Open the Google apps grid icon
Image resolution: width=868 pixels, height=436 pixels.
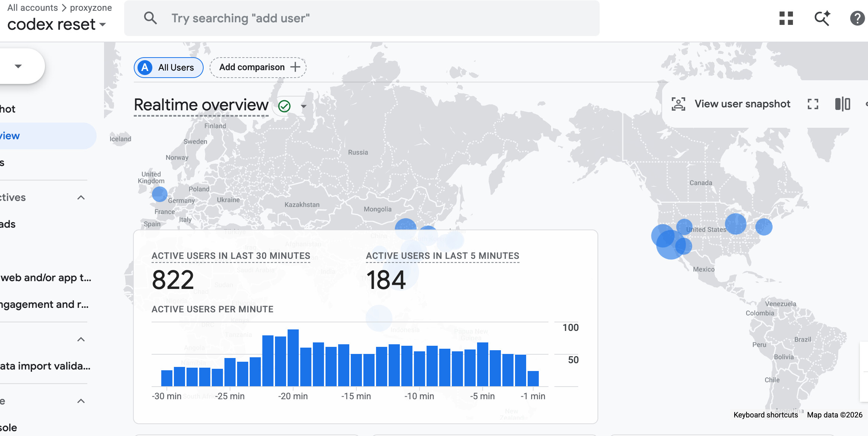[x=786, y=18]
